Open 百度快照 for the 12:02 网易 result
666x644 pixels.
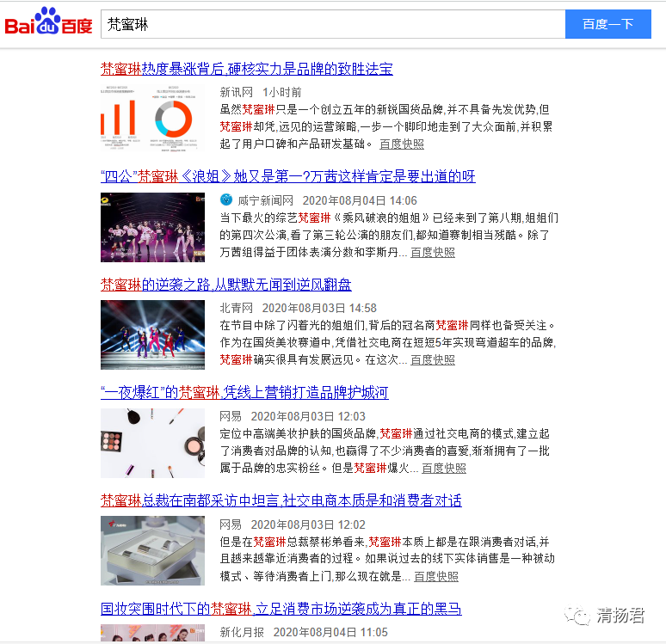pyautogui.click(x=436, y=576)
